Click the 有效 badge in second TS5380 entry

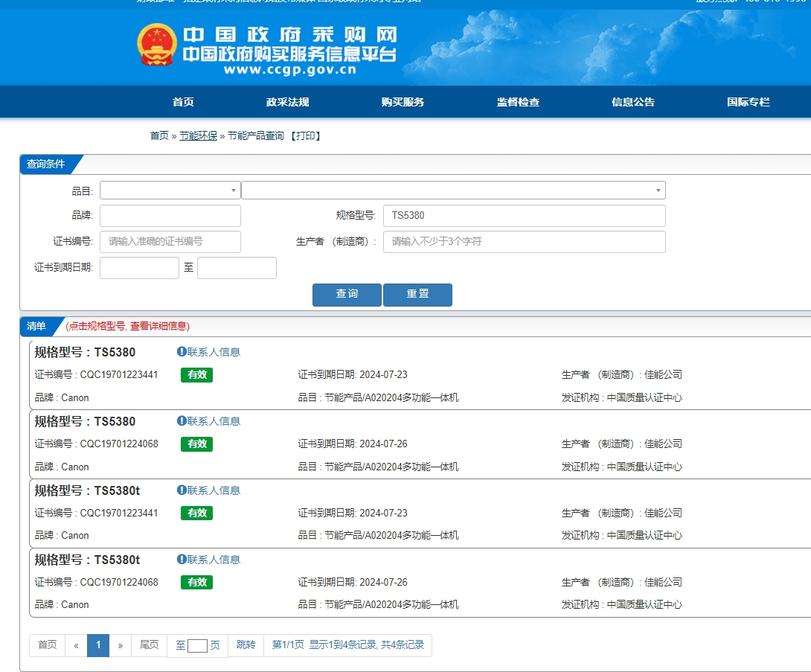196,444
